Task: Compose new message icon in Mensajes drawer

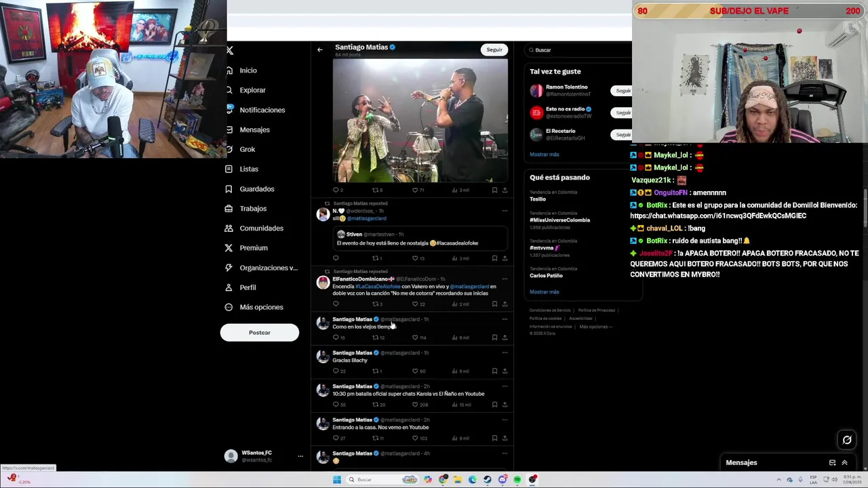Action: coord(832,463)
